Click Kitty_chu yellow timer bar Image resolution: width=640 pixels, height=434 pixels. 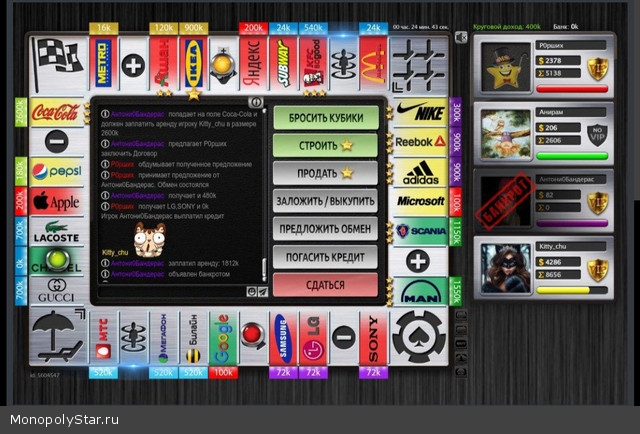tap(572, 290)
